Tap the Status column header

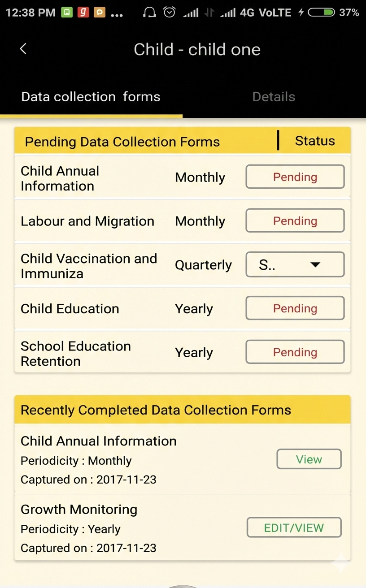(315, 141)
